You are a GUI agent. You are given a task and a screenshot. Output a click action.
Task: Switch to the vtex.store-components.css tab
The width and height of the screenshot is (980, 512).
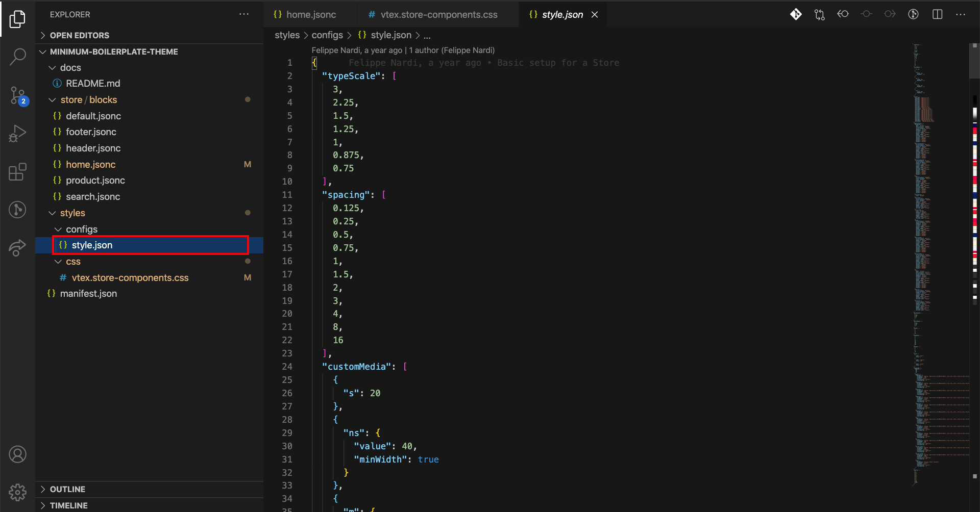tap(437, 15)
